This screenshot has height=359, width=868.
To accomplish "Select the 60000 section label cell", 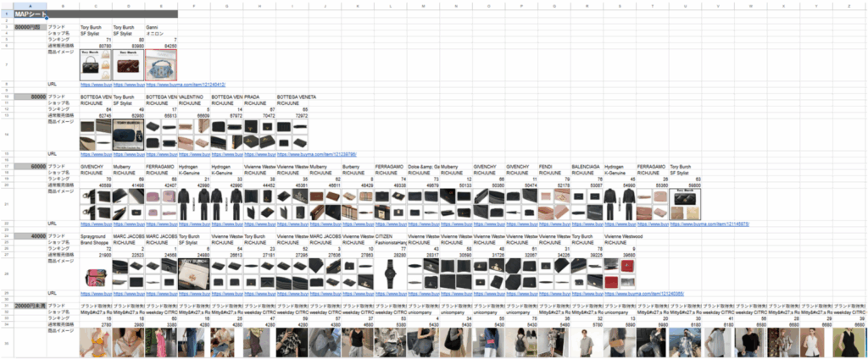I will point(30,166).
